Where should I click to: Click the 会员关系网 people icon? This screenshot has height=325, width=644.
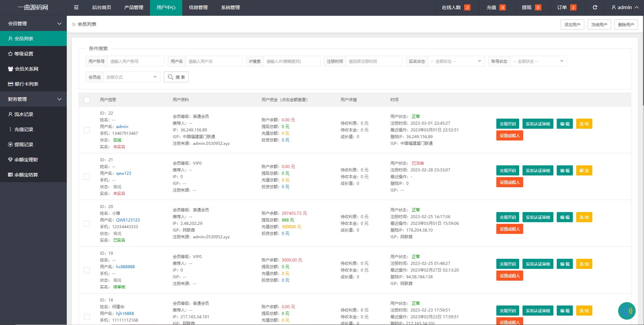click(10, 69)
